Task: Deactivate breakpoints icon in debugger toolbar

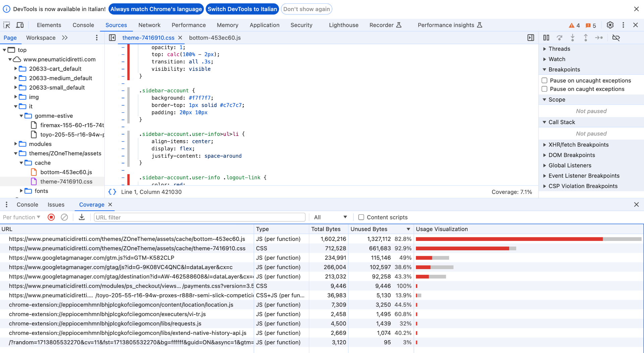Action: [616, 38]
